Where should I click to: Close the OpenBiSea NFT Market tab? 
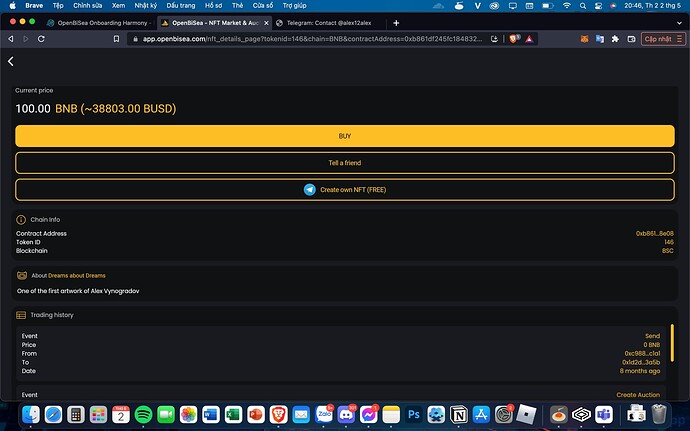click(x=266, y=23)
